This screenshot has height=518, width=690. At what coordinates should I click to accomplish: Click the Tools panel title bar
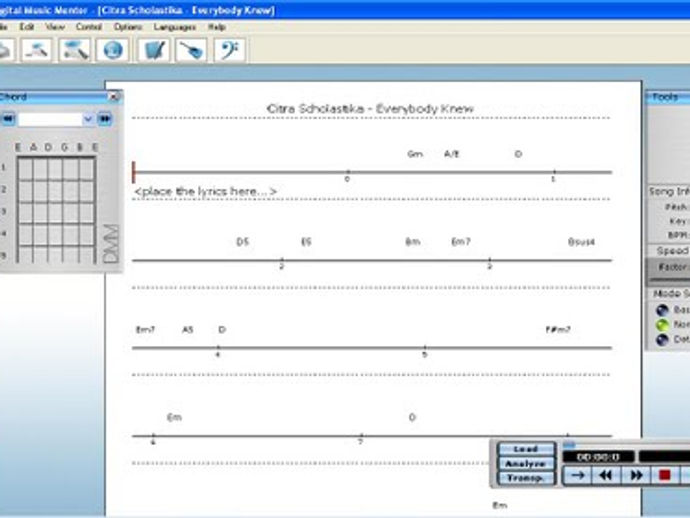coord(668,97)
